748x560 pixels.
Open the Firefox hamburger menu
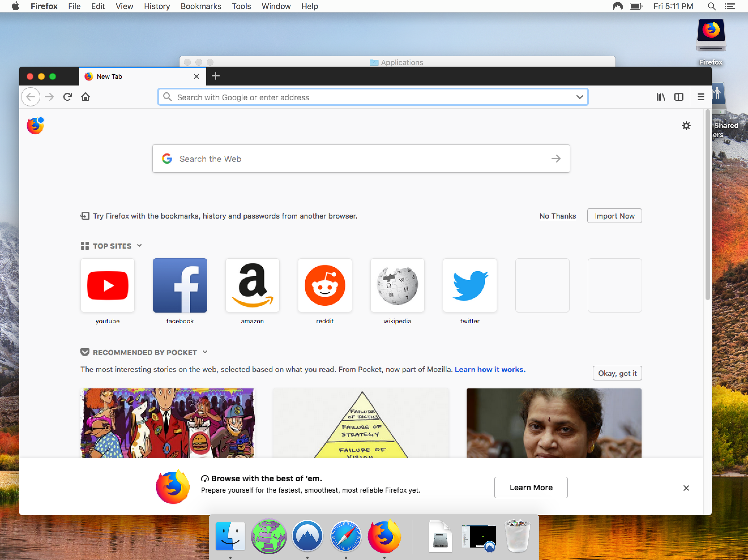click(701, 97)
